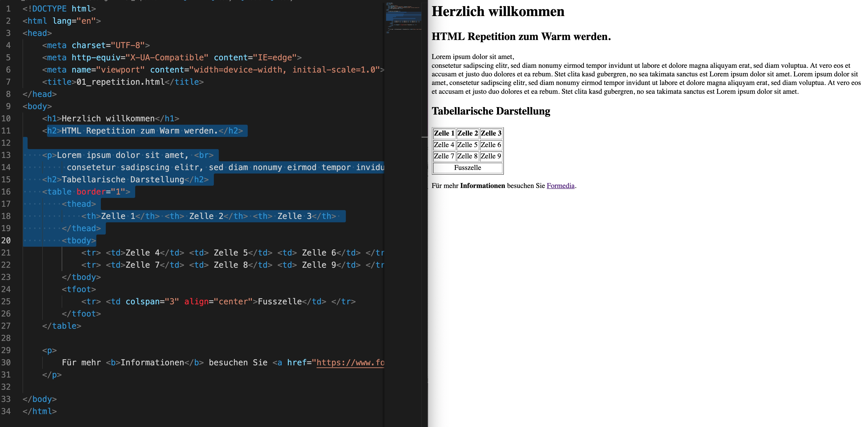868x427 pixels.
Task: Click the editor vertical scrollbar track
Action: (x=424, y=236)
